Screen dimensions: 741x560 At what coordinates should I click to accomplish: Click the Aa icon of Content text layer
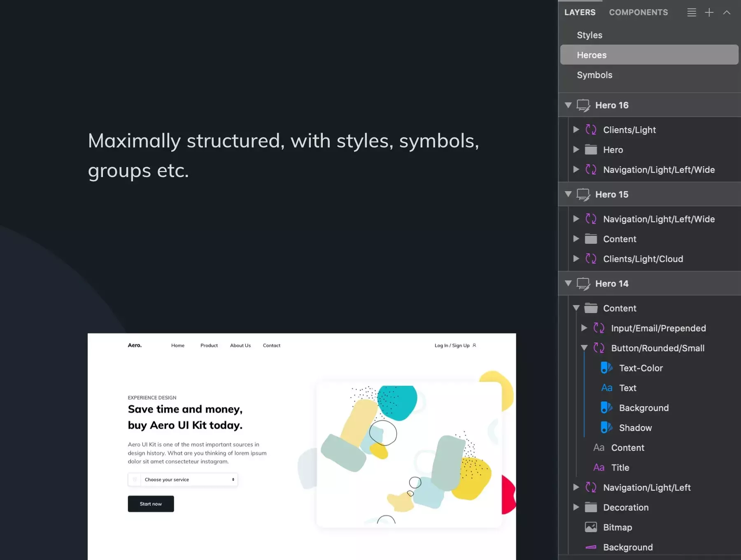[599, 448]
